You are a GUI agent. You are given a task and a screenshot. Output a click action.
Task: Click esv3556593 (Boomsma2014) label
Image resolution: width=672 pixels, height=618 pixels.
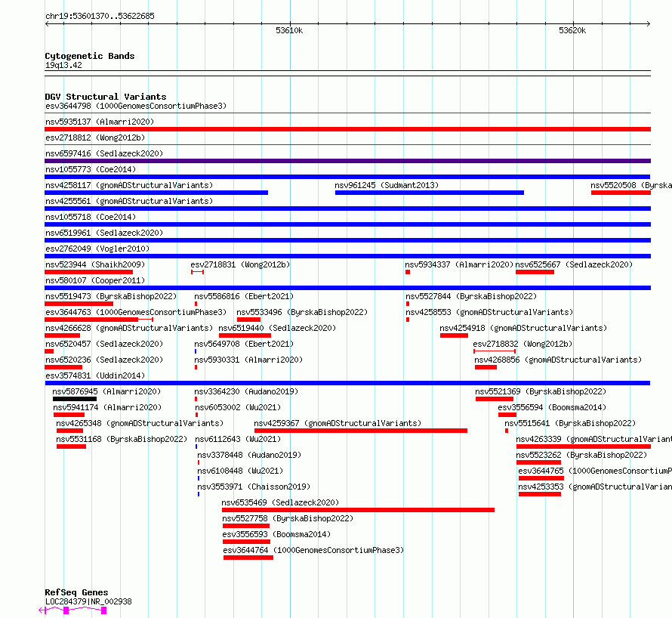coord(276,534)
